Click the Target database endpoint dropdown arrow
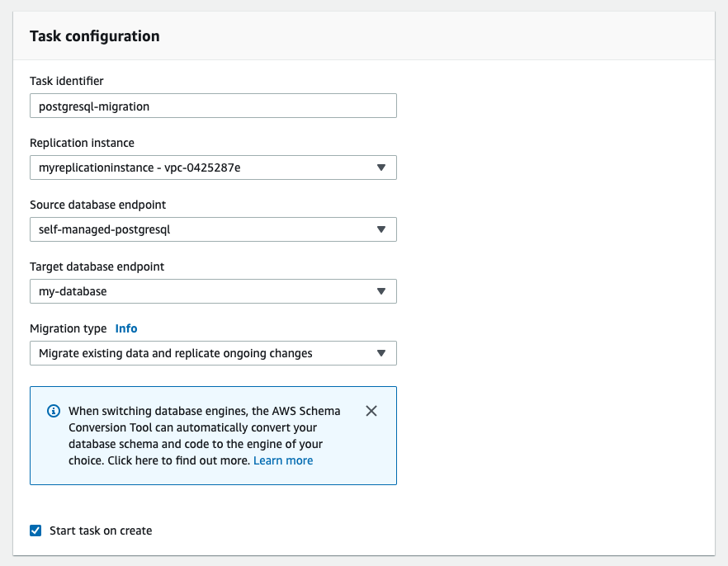The image size is (728, 566). 381,290
